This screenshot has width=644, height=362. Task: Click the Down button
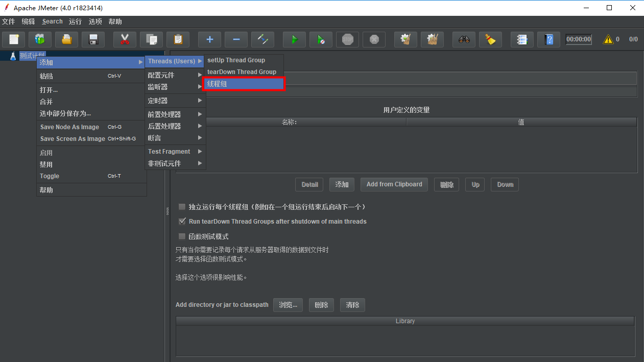point(505,184)
